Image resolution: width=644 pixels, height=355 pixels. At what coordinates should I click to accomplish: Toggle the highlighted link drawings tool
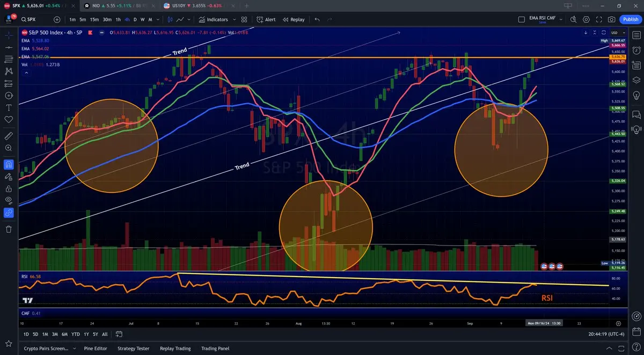[x=9, y=213]
